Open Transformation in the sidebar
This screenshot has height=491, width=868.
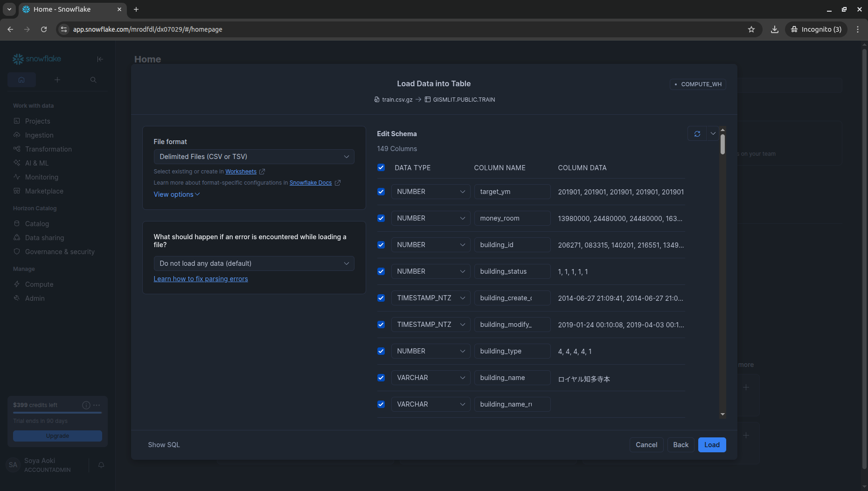48,149
